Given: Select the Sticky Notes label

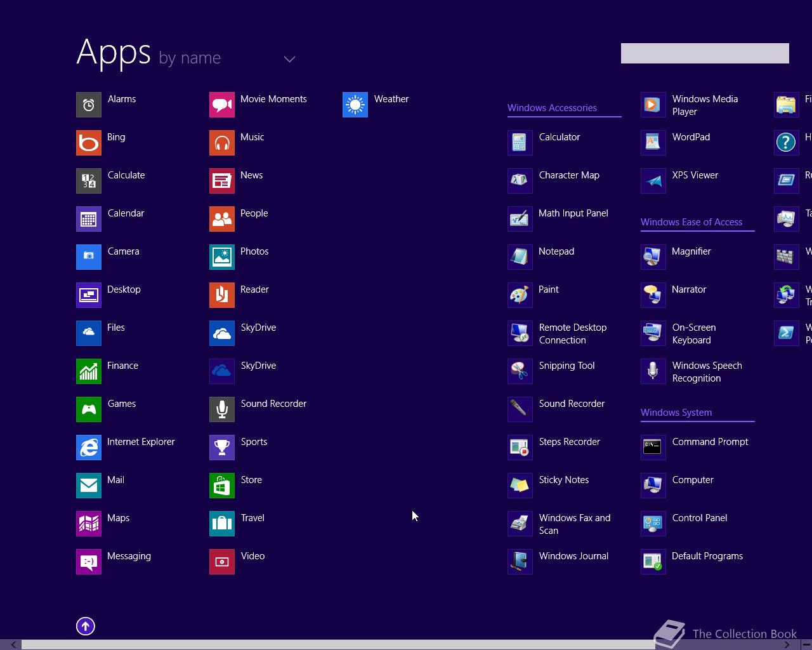Looking at the screenshot, I should pyautogui.click(x=564, y=480).
